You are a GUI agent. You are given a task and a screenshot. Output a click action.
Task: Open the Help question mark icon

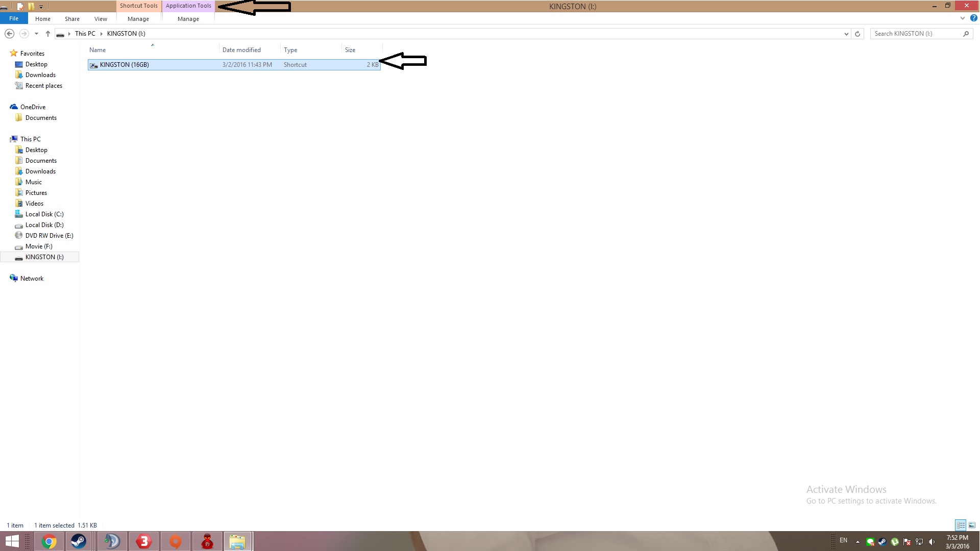[973, 18]
